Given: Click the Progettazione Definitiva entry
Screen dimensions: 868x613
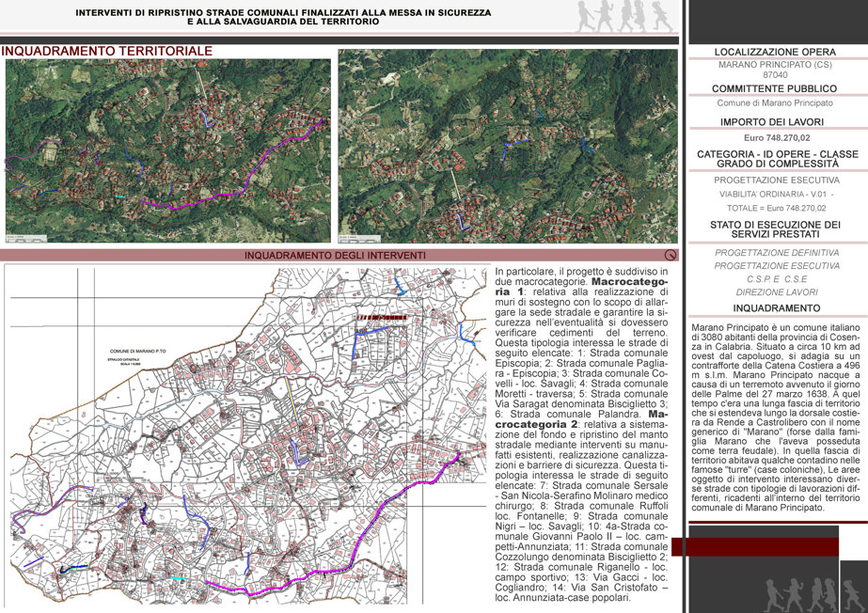Looking at the screenshot, I should (x=777, y=252).
